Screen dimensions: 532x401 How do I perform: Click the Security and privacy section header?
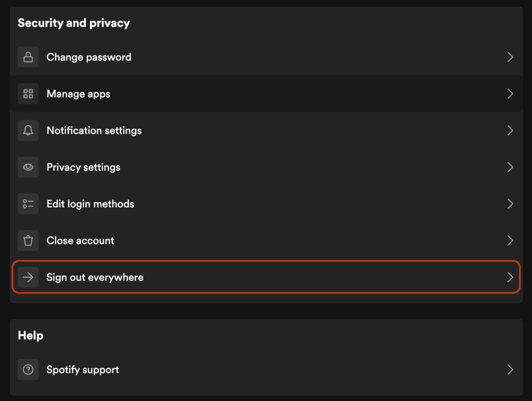pos(74,23)
